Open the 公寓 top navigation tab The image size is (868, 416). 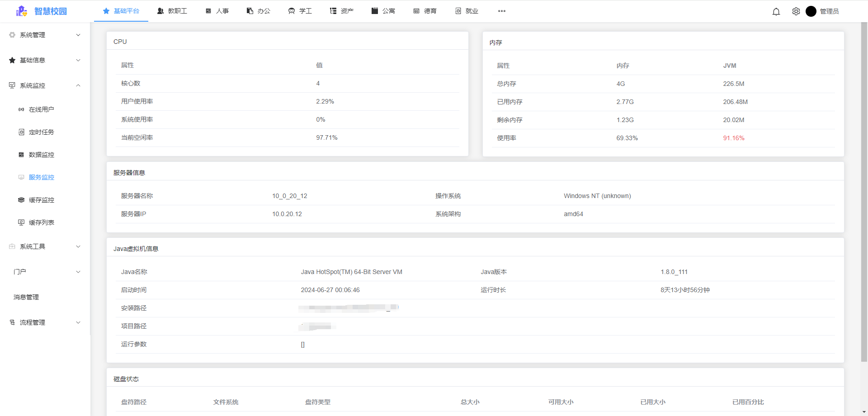pos(383,11)
